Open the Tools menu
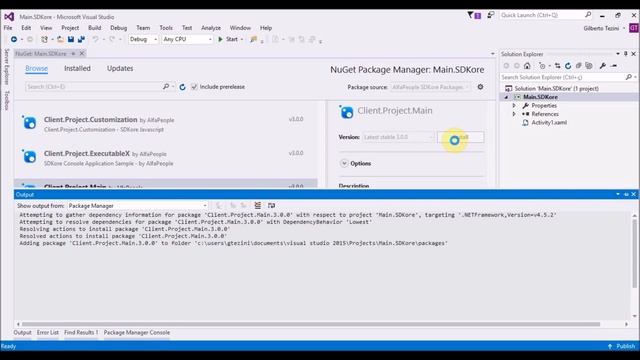This screenshot has width=640, height=360. (x=166, y=28)
